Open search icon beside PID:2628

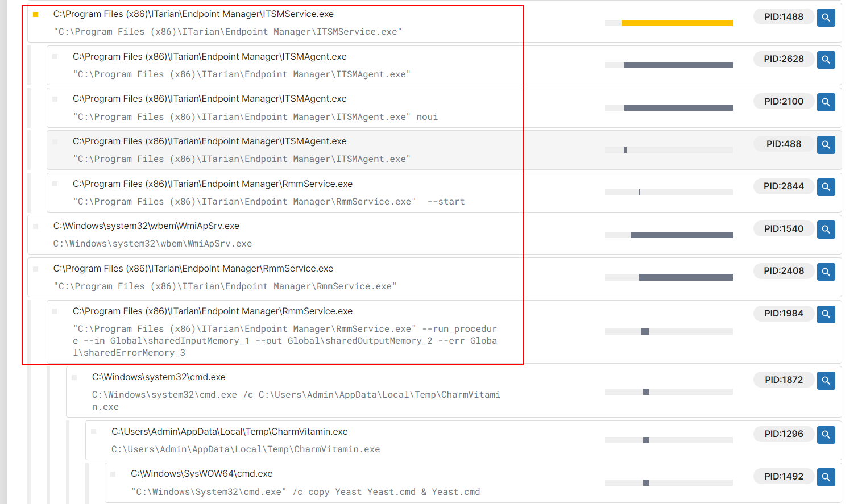coord(826,60)
